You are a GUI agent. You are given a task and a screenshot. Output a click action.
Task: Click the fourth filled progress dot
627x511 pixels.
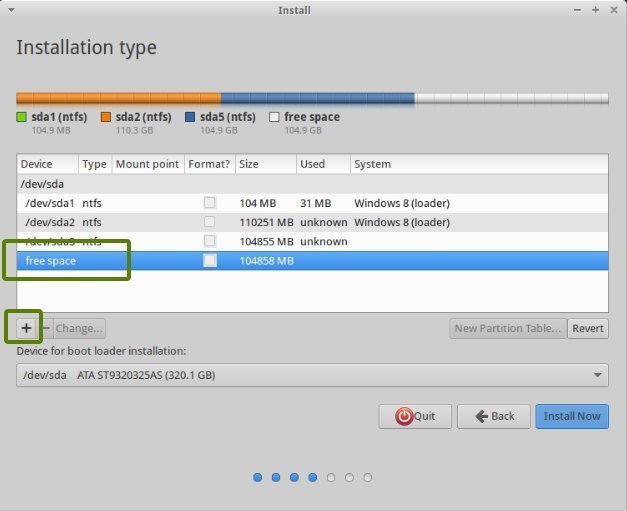point(313,477)
